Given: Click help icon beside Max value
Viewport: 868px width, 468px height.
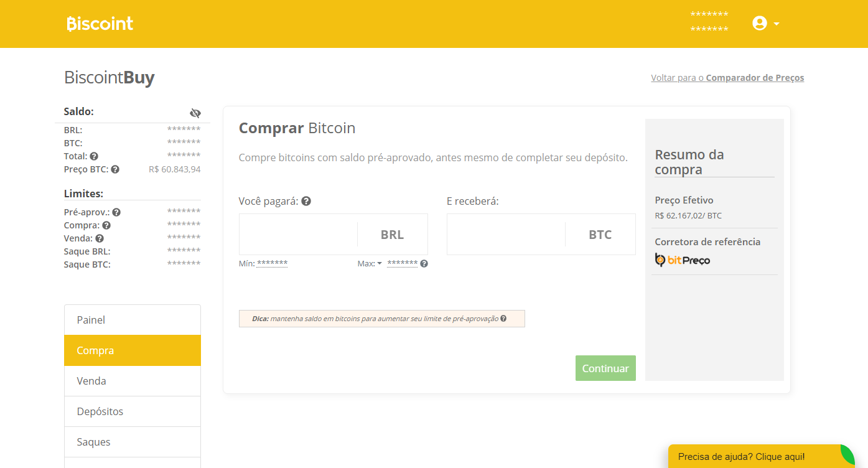Looking at the screenshot, I should (424, 263).
